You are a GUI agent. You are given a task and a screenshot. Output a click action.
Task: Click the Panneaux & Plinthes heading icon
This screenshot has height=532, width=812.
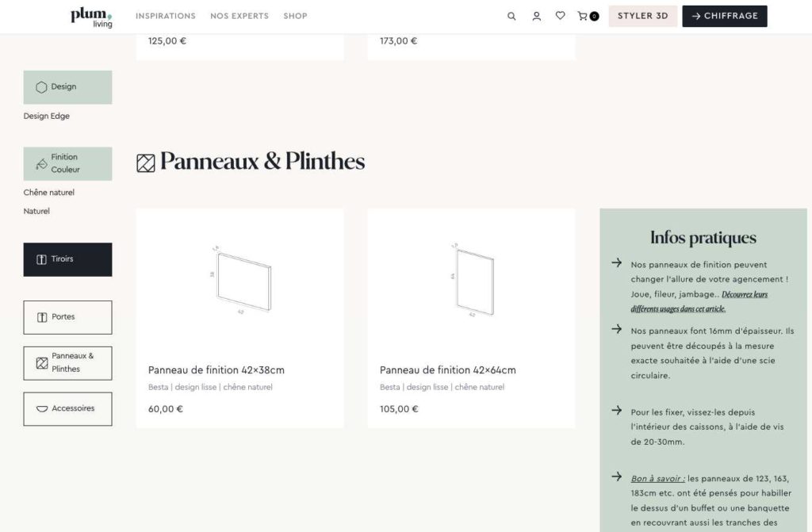pyautogui.click(x=146, y=163)
